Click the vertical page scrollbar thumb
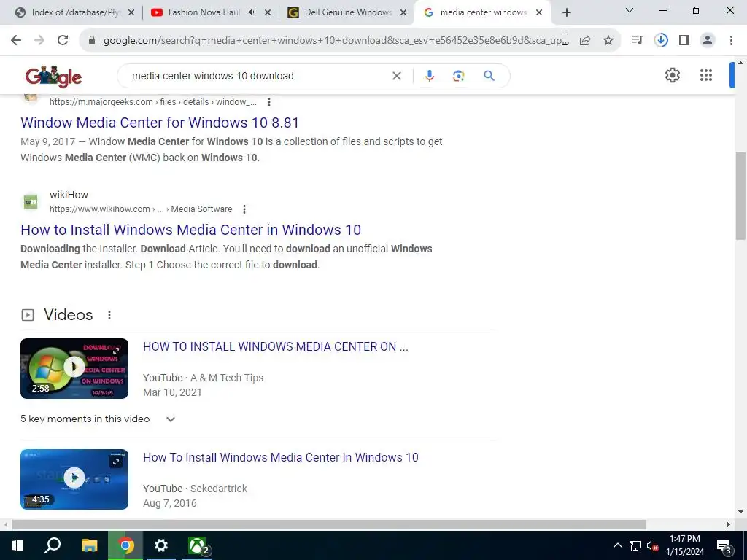The height and width of the screenshot is (560, 747). 740,196
